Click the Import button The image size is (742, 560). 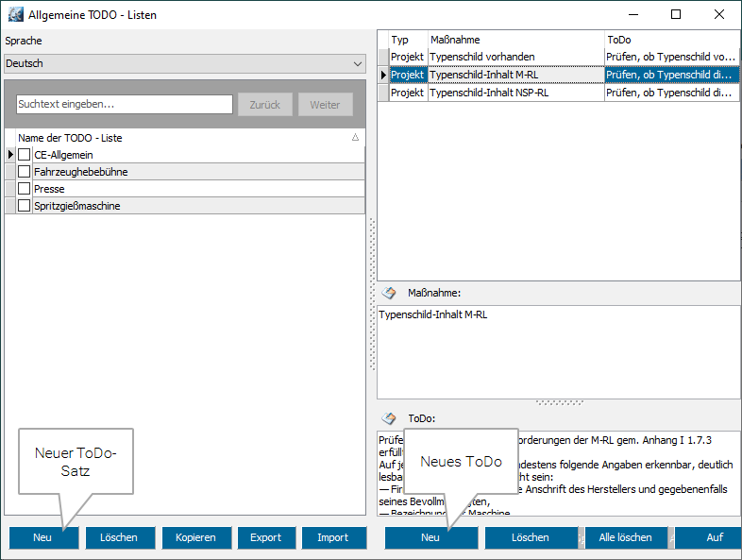333,537
